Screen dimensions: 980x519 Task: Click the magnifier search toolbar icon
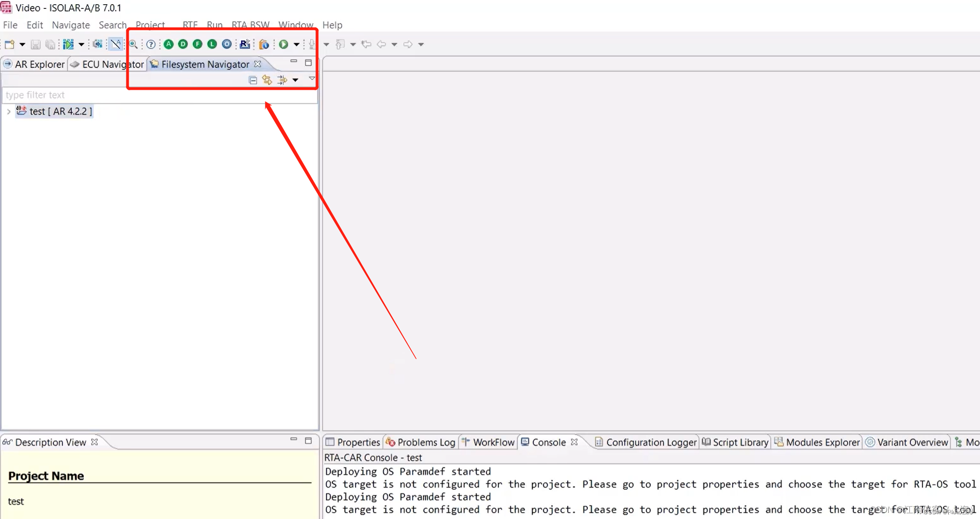(133, 44)
